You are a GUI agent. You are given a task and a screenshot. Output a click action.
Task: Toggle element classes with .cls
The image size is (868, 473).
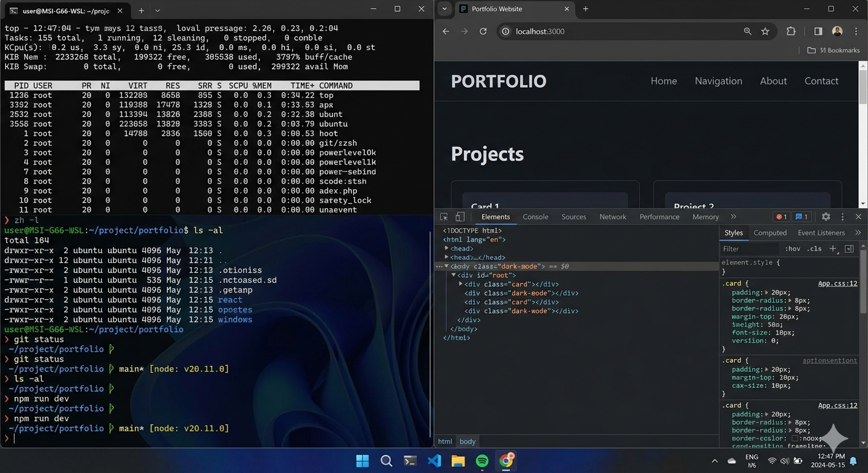coord(814,248)
